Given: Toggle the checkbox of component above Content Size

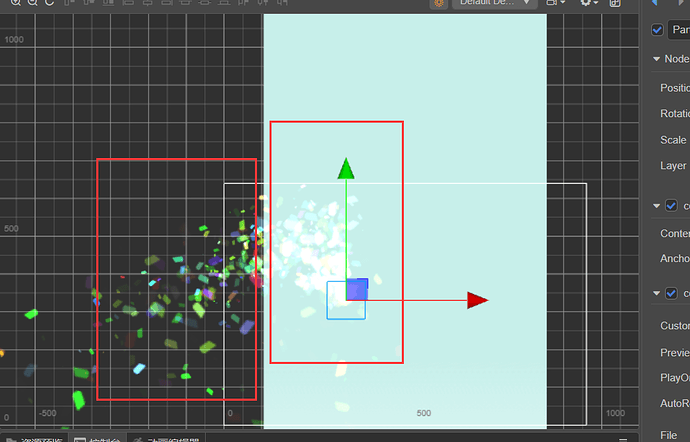Looking at the screenshot, I should coord(671,206).
